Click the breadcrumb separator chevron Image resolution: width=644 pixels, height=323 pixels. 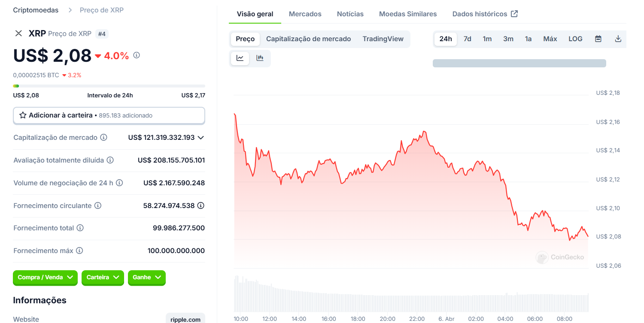(x=70, y=10)
